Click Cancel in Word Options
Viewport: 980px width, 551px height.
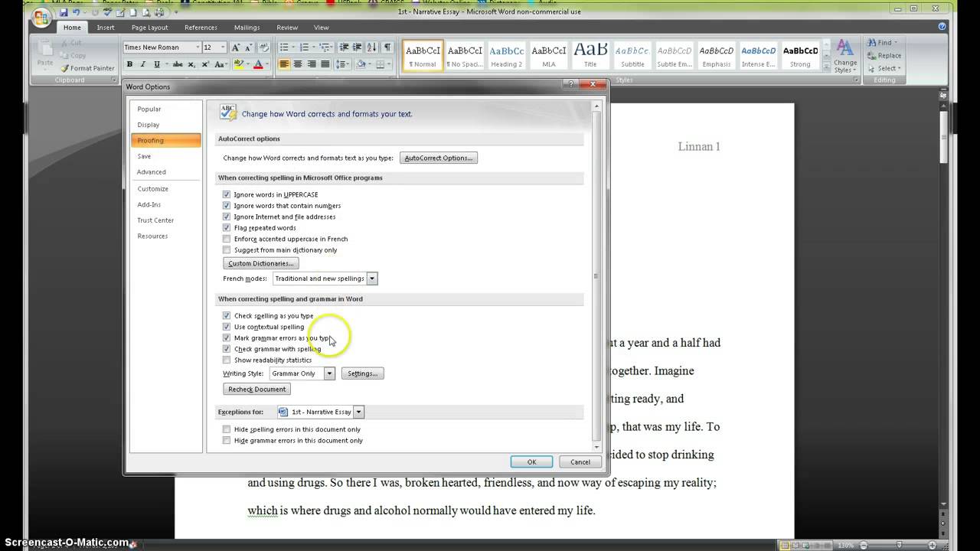click(580, 461)
